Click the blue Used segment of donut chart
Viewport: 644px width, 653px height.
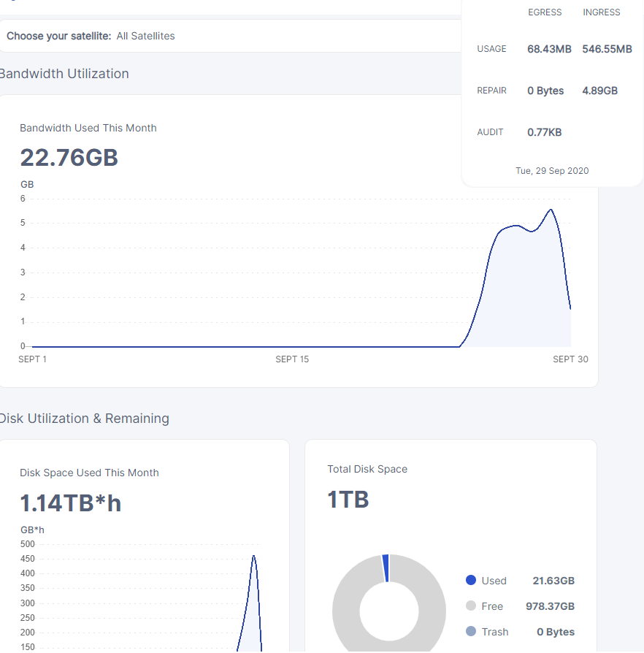386,568
